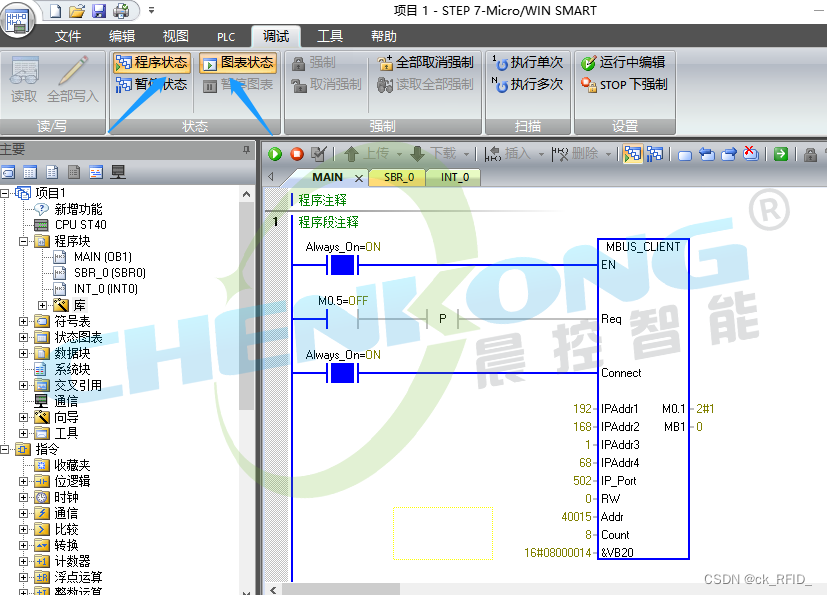Image resolution: width=827 pixels, height=595 pixels.
Task: Expand the 位逻辑 bit logic instruction folder
Action: point(23,481)
